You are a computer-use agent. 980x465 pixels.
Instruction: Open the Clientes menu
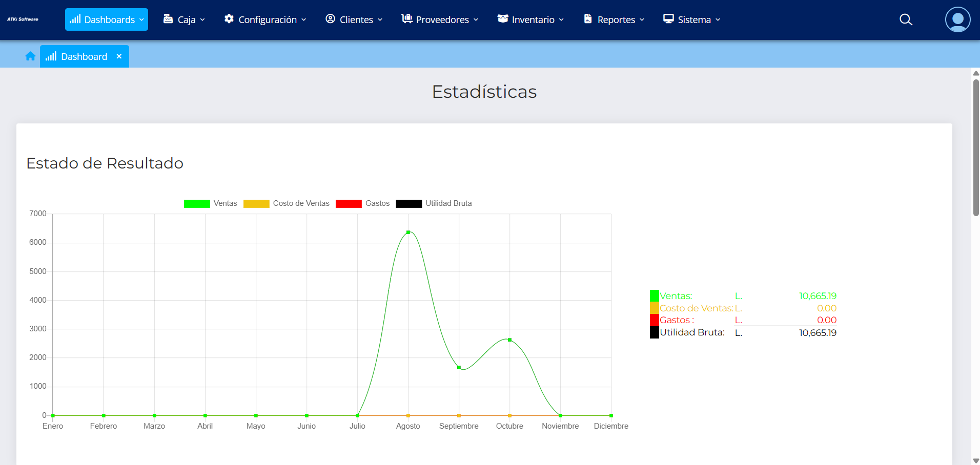[354, 19]
